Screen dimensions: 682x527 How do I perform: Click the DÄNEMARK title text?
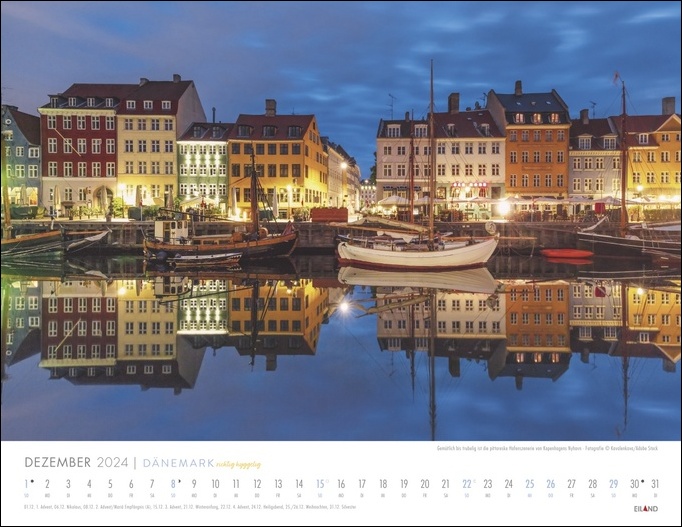(179, 463)
